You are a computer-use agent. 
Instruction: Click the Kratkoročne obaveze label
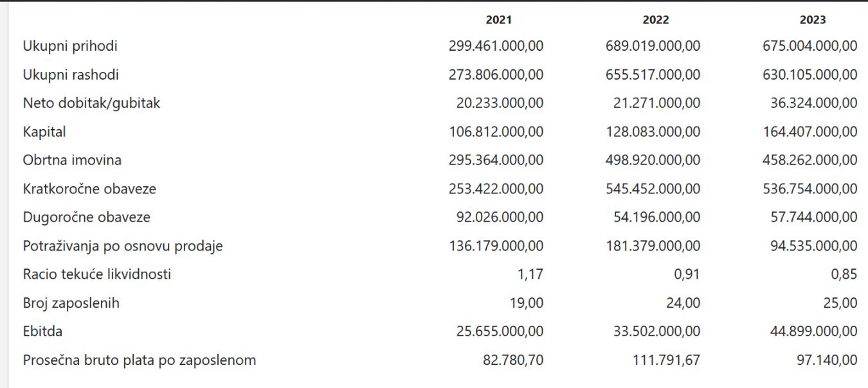pyautogui.click(x=89, y=190)
